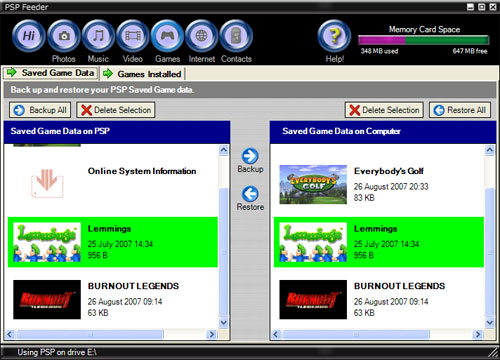Viewport: 500px width, 360px height.
Task: Click the Help question mark icon
Action: coord(334,36)
